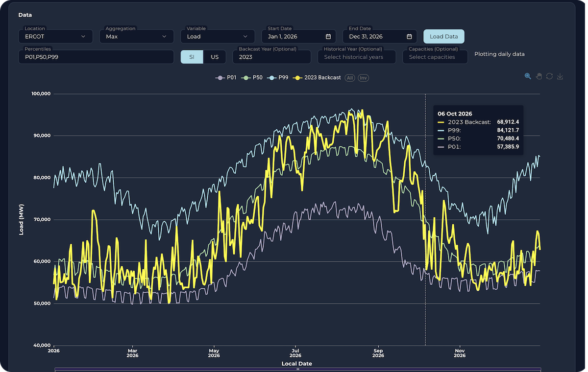Open the Variable dropdown showing Load
Viewport: 588px width, 372px height.
pyautogui.click(x=217, y=37)
